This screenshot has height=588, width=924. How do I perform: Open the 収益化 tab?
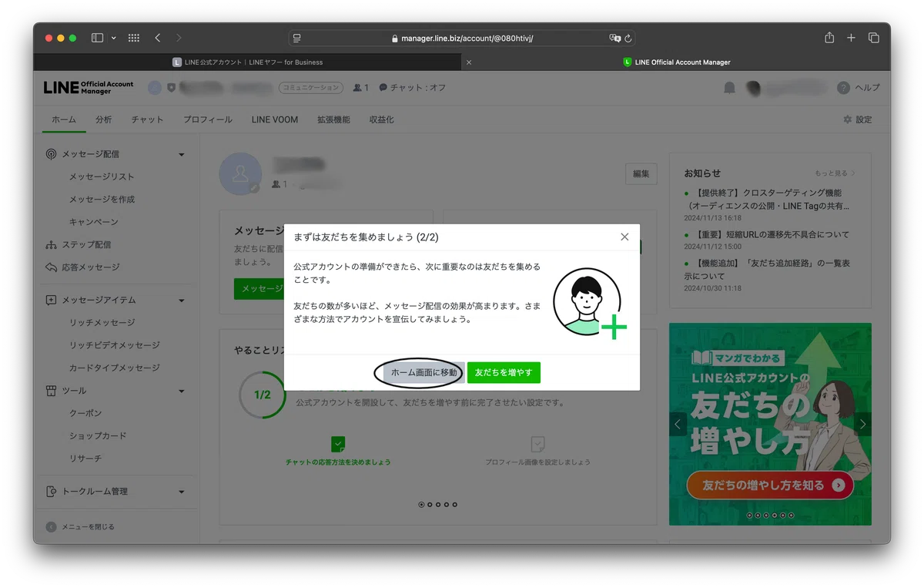point(381,119)
